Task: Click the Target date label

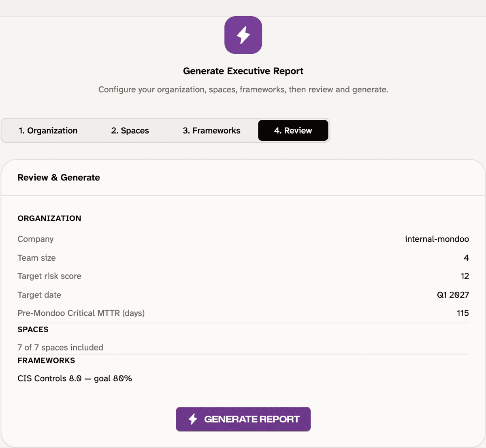Action: (39, 295)
